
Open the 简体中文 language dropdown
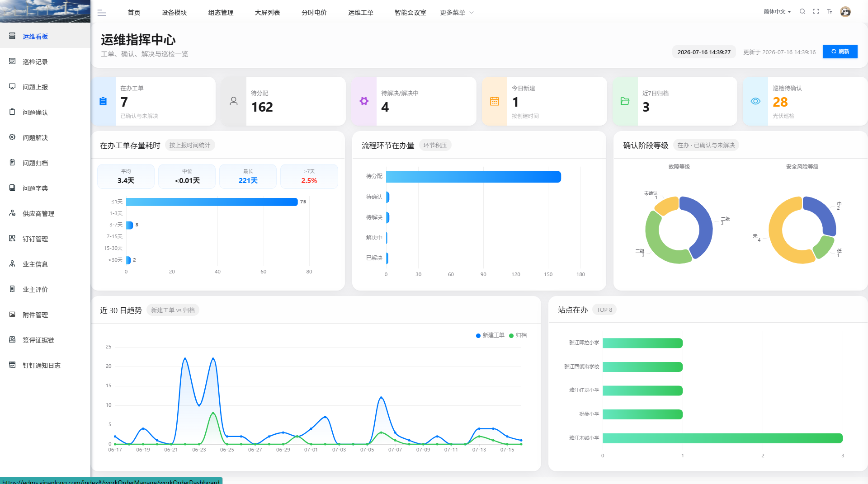(777, 12)
